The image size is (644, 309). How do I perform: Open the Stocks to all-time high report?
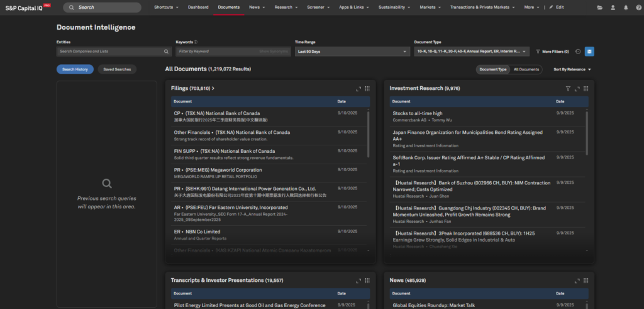tap(418, 113)
